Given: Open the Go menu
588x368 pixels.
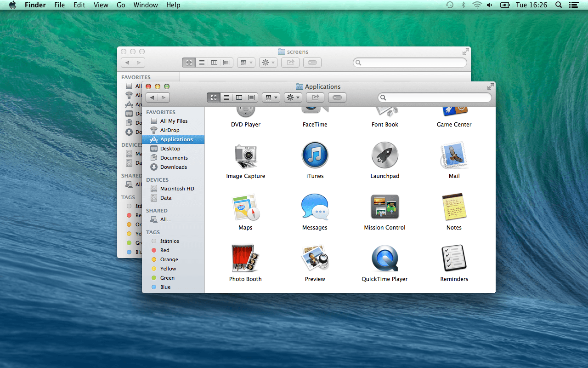Looking at the screenshot, I should (x=121, y=5).
